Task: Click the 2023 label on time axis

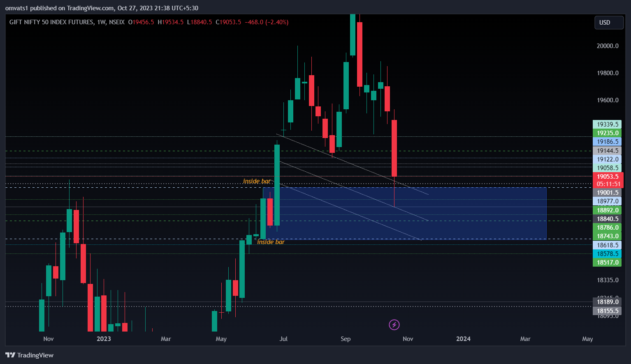Action: (x=104, y=339)
